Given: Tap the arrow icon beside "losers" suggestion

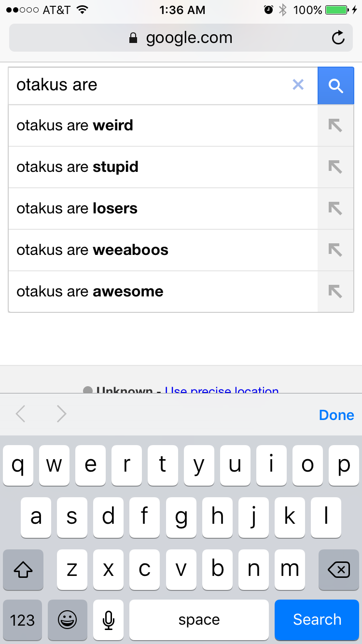Looking at the screenshot, I should (x=335, y=209).
